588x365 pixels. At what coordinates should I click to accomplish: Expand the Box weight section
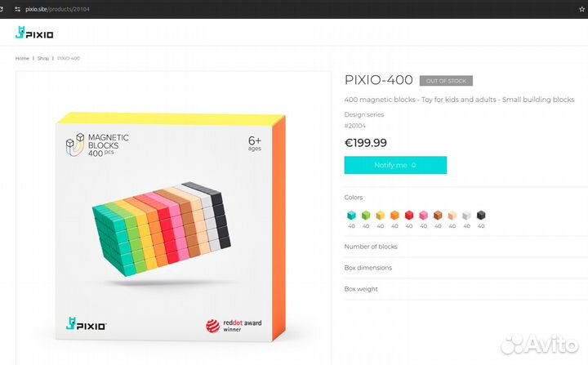click(465, 289)
